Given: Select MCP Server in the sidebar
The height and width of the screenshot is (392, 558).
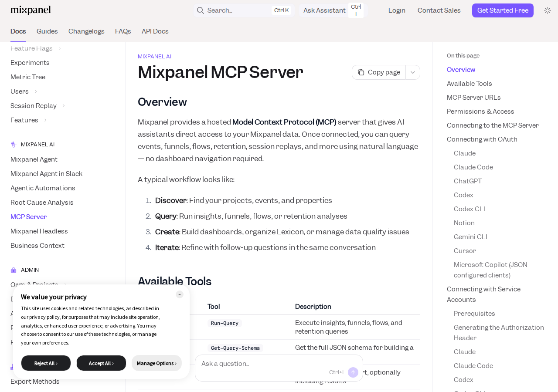Looking at the screenshot, I should click(28, 217).
